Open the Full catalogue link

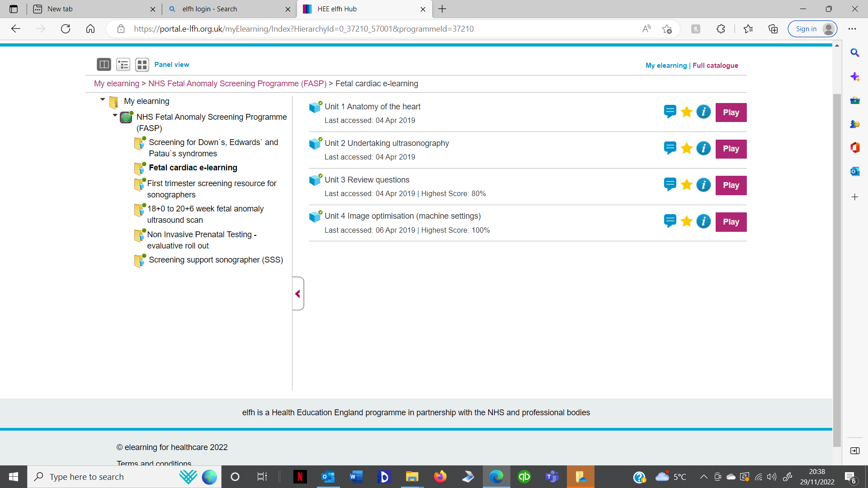click(x=715, y=66)
